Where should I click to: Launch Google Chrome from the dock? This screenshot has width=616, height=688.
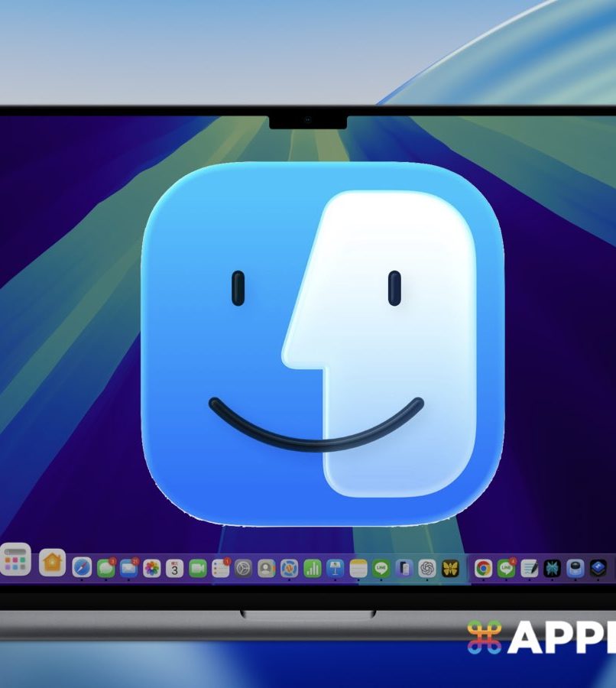click(483, 568)
